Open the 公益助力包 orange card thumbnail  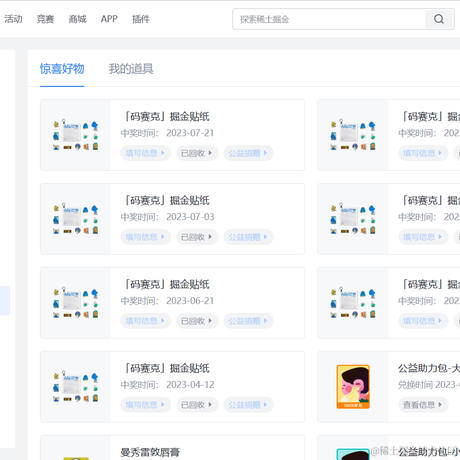[x=353, y=387]
